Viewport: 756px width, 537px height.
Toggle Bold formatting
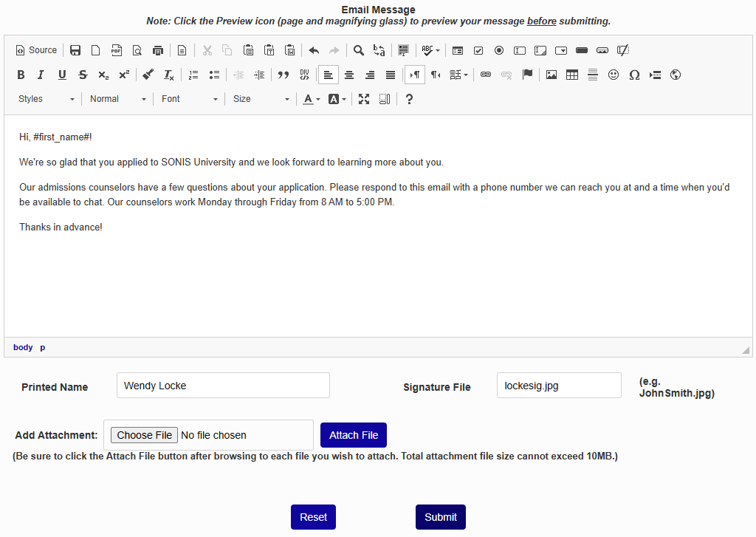click(x=21, y=75)
